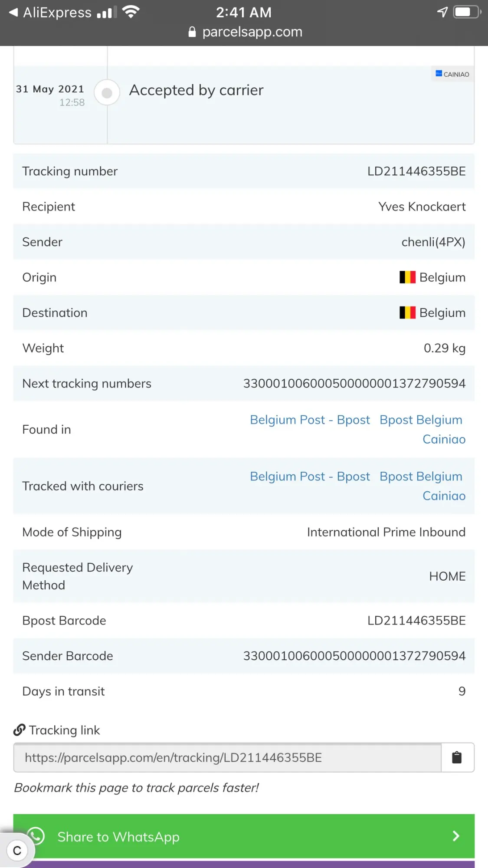Screen dimensions: 488x868
Task: Tap the Cainiao carrier badge
Action: 452,74
